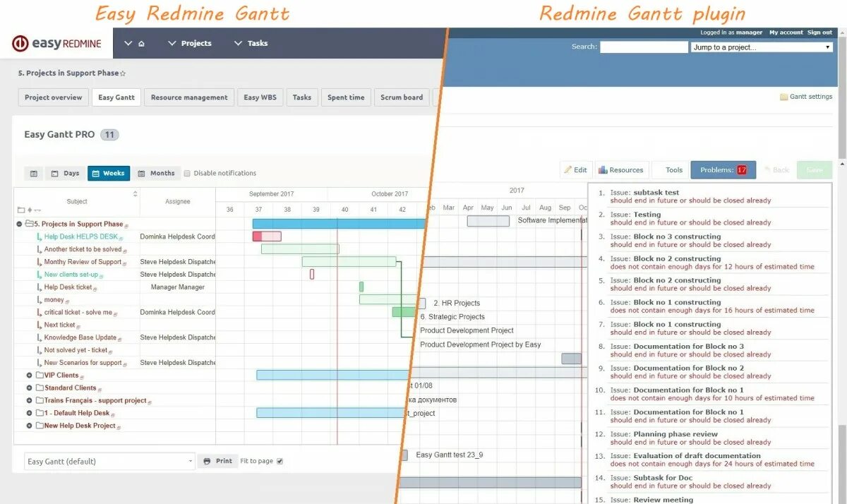Collapse 5. Projects in Support Phase tree node
This screenshot has width=847, height=504.
[x=19, y=224]
